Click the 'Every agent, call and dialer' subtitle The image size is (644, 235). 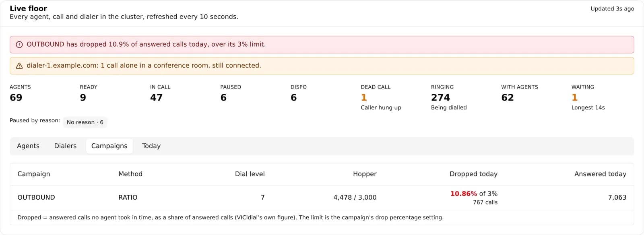[x=124, y=17]
